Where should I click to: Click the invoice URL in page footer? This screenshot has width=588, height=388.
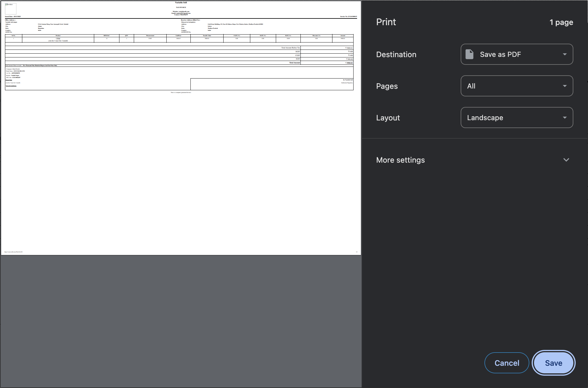click(13, 252)
